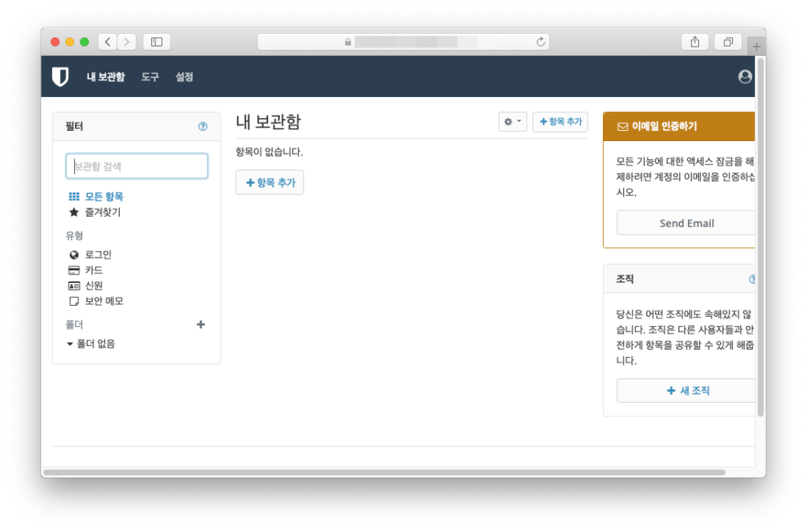Add a new folder with plus icon
Viewport: 807px width, 532px height.
201,325
